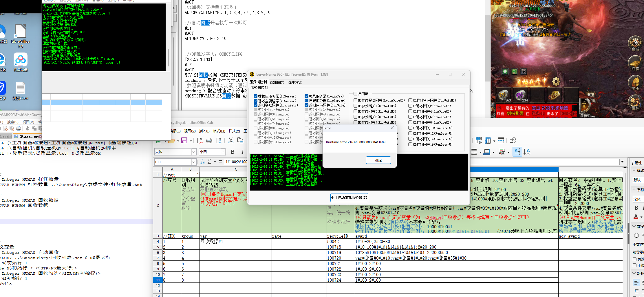The image size is (644, 297).
Task: Collapse 样式 section in sidebar
Action: tap(634, 171)
